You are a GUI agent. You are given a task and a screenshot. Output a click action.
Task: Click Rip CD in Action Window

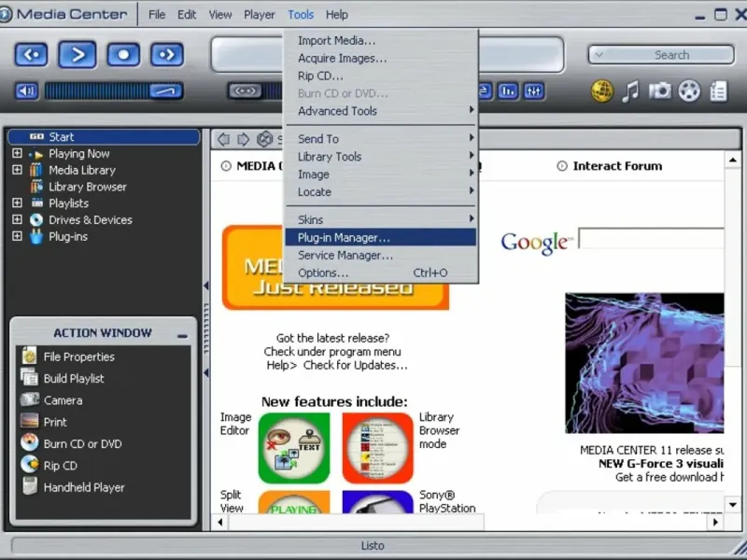point(61,466)
